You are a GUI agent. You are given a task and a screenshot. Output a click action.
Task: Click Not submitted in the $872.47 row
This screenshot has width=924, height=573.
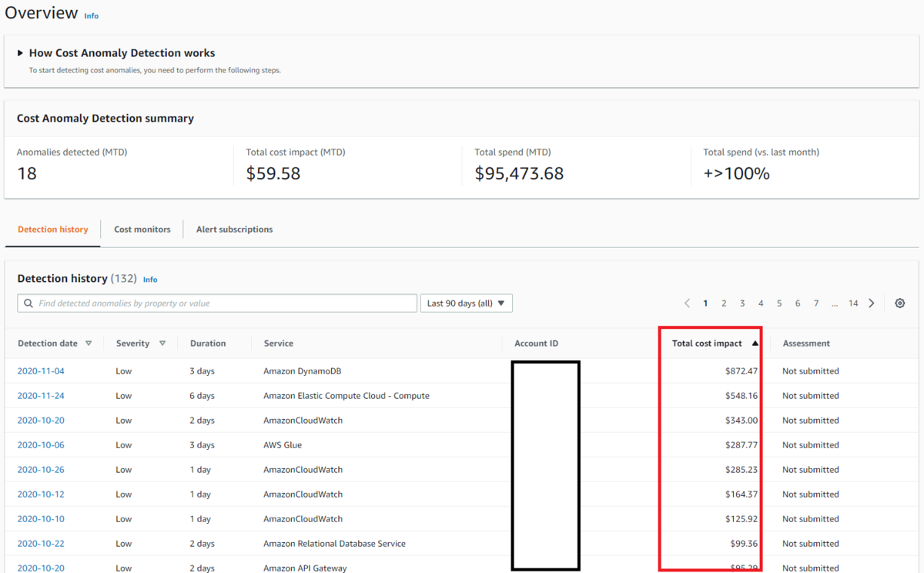click(x=811, y=371)
